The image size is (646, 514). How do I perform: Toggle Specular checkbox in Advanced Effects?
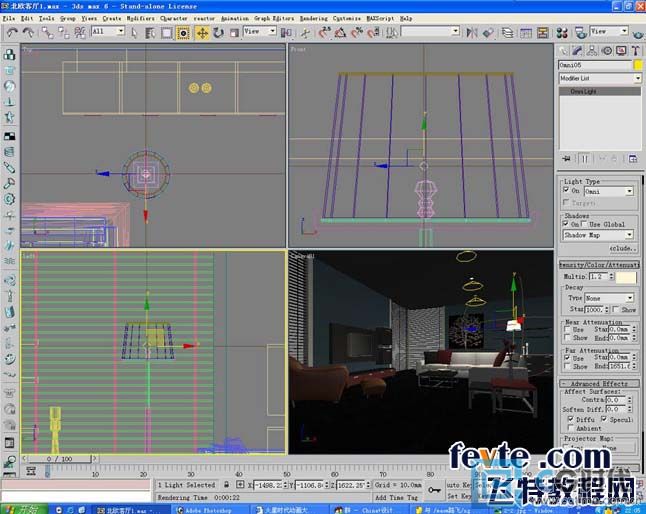[x=604, y=419]
